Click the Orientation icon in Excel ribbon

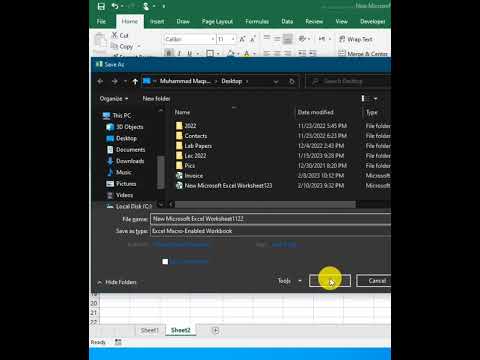(302, 39)
